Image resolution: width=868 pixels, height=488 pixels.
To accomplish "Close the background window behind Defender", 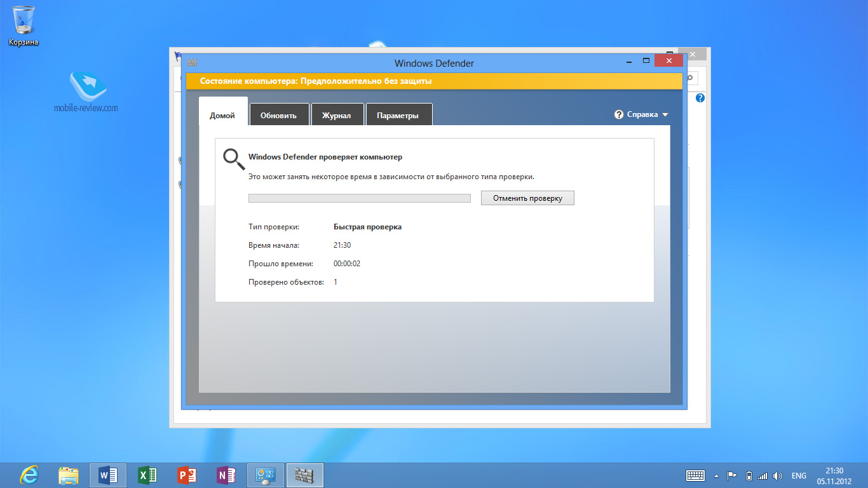I will [x=693, y=55].
